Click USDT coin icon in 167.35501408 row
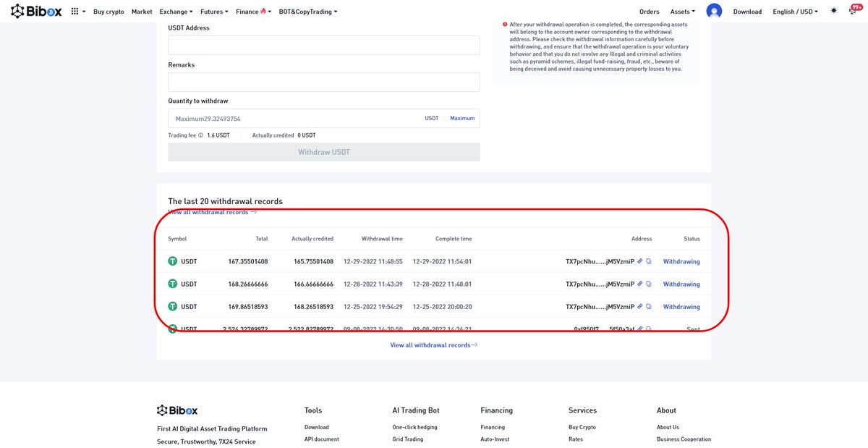868x448 pixels. (173, 261)
